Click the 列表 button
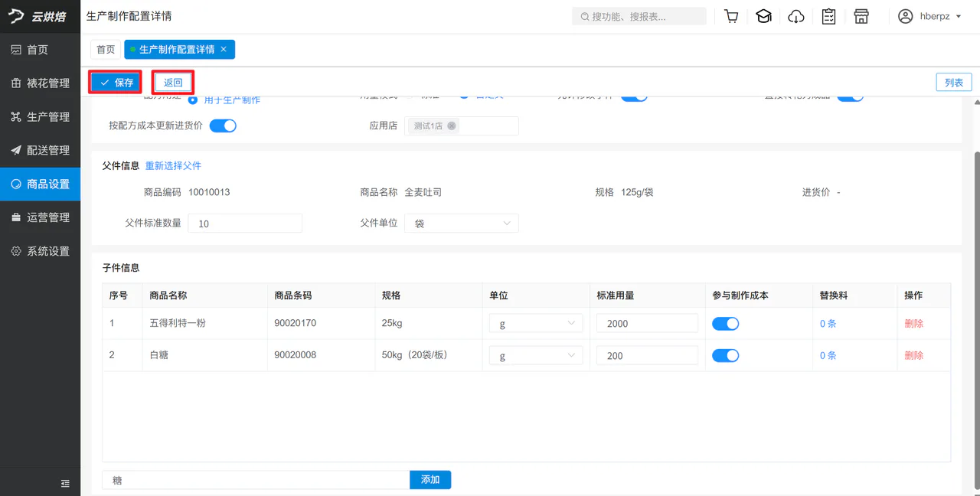 pyautogui.click(x=954, y=83)
